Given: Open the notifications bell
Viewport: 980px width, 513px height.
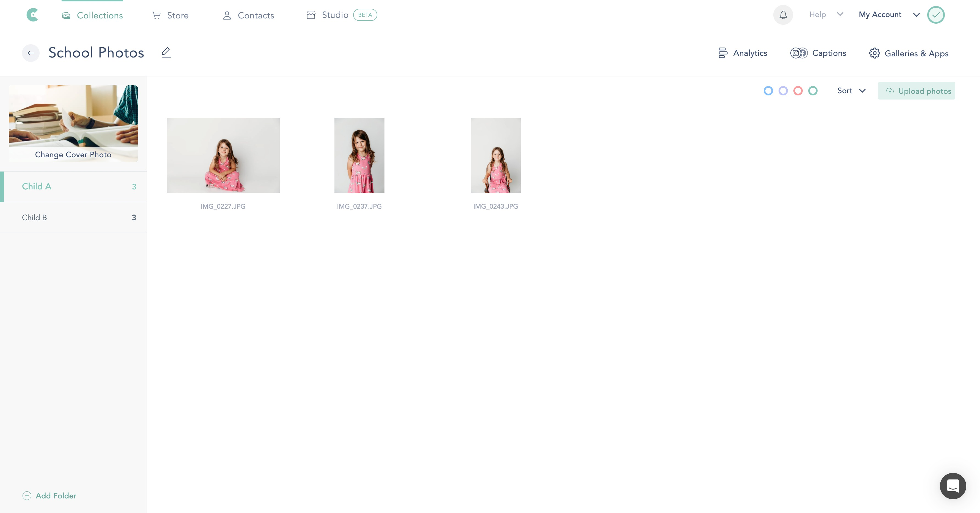Looking at the screenshot, I should tap(783, 15).
